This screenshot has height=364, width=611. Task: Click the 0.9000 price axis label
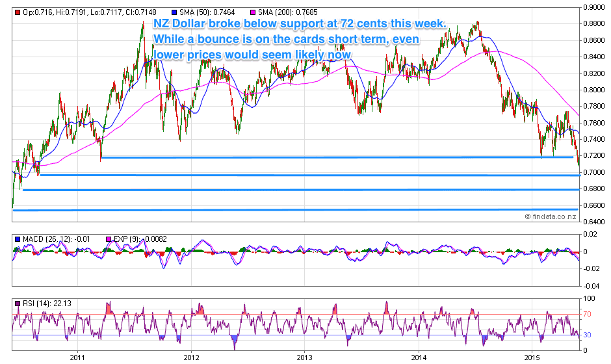point(594,7)
